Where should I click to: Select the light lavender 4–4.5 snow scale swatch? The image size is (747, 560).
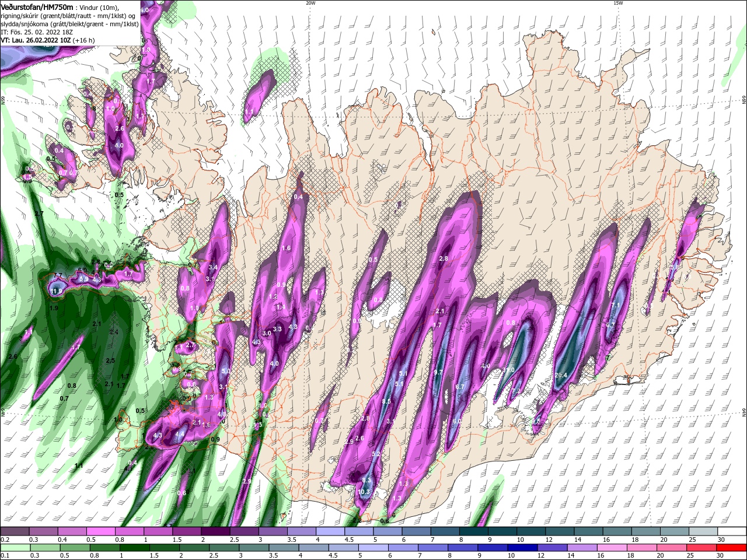pos(330,531)
